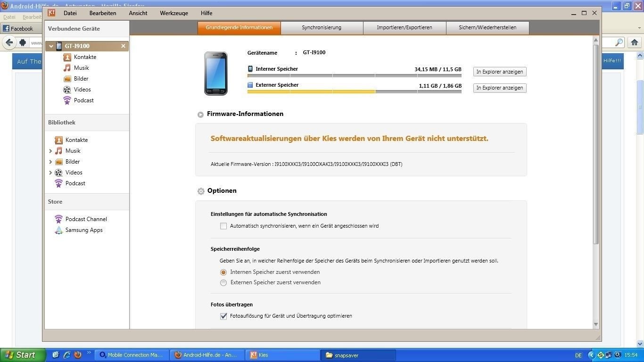Screen dimensions: 644x362
Task: Open the Ansicht menu
Action: [x=138, y=13]
